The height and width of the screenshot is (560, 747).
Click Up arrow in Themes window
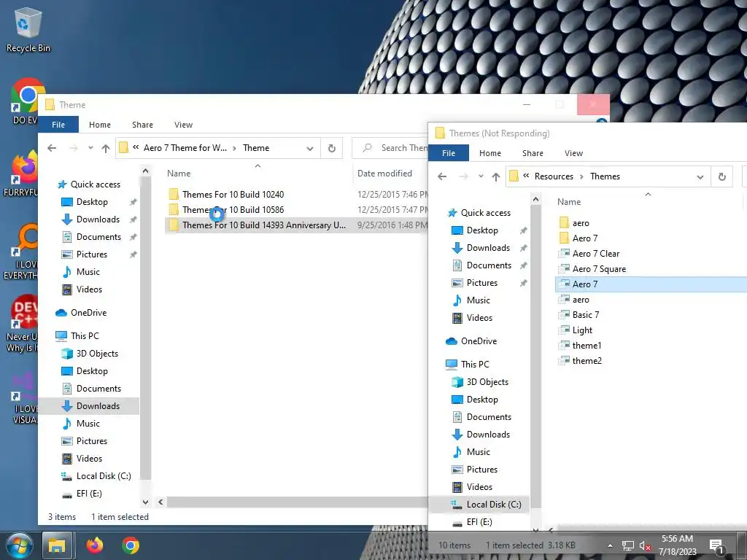496,176
